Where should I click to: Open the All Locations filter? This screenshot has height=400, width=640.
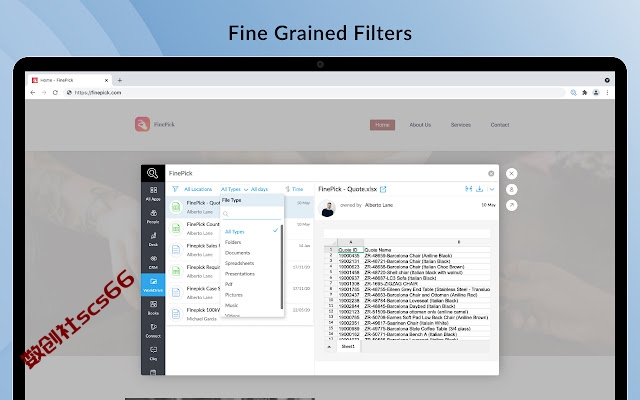[198, 189]
